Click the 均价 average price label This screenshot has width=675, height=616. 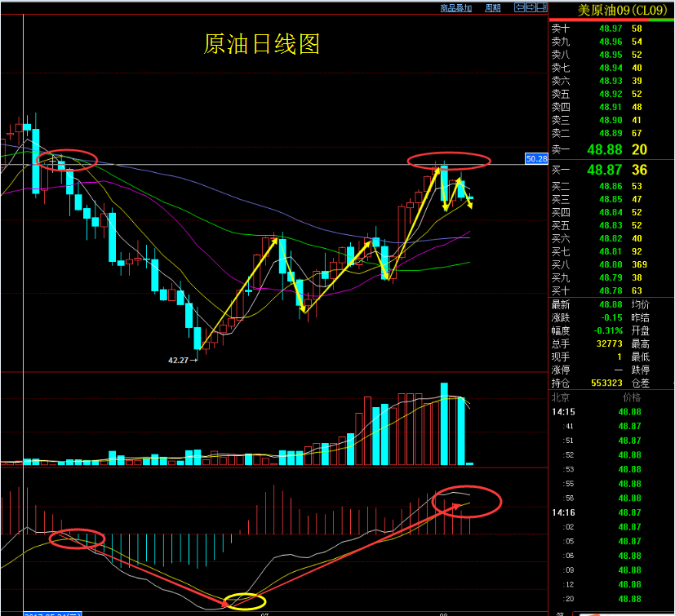pos(640,305)
